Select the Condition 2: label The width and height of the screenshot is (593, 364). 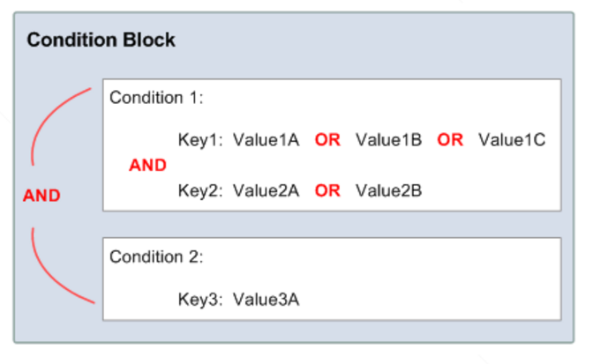[x=156, y=257]
